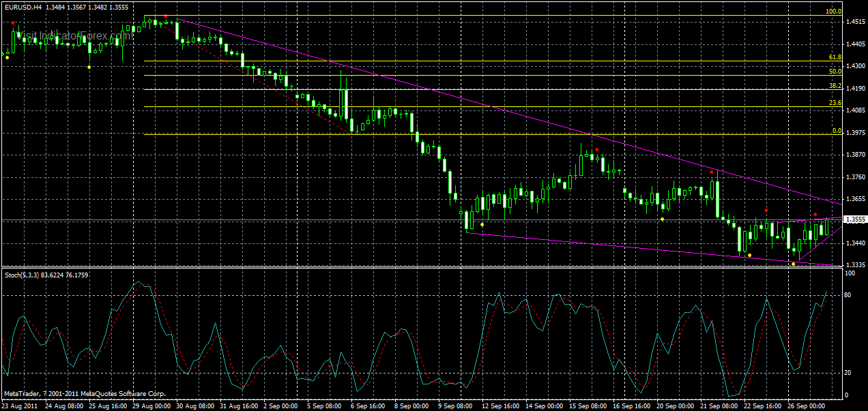Click the yellow signal dot near 12 Sep lows
Viewport: 868px width, 411px height.
[x=482, y=225]
